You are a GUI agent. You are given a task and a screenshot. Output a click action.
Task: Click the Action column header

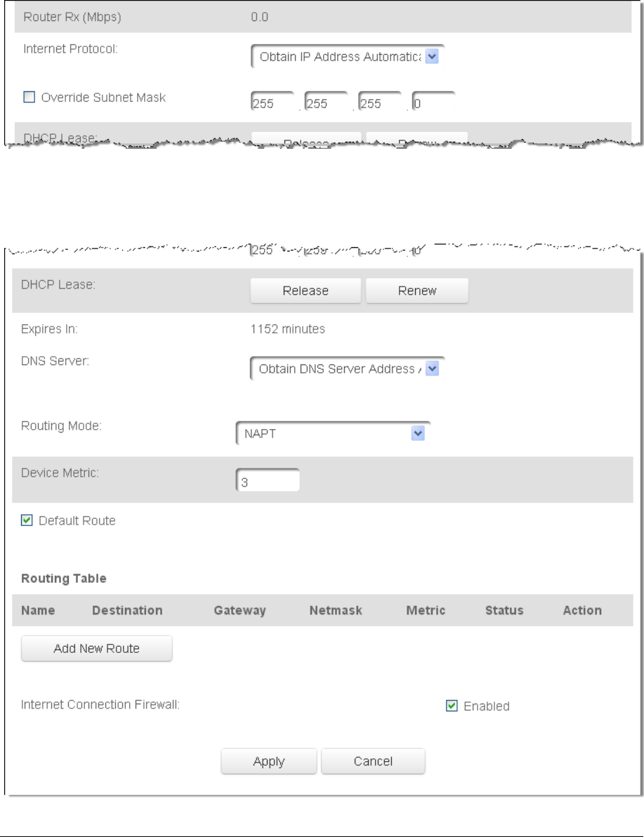582,610
